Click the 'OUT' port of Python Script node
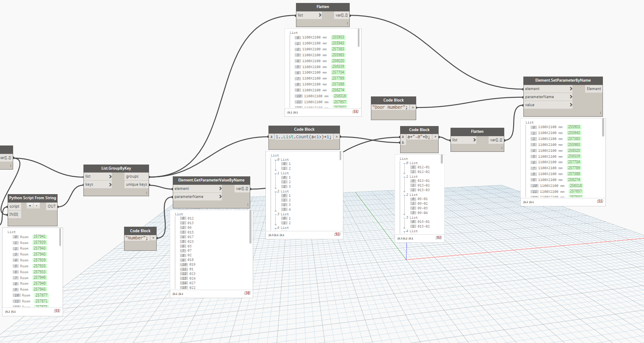 [x=52, y=206]
